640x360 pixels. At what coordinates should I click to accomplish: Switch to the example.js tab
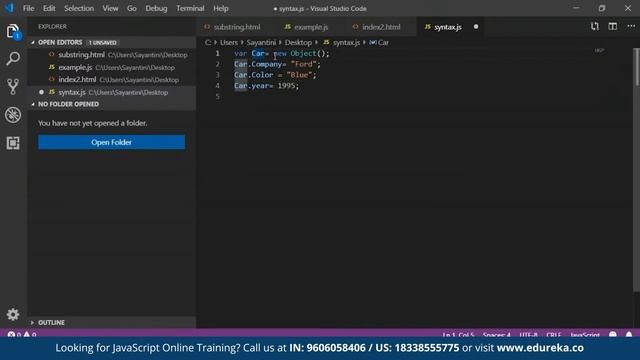pyautogui.click(x=311, y=27)
